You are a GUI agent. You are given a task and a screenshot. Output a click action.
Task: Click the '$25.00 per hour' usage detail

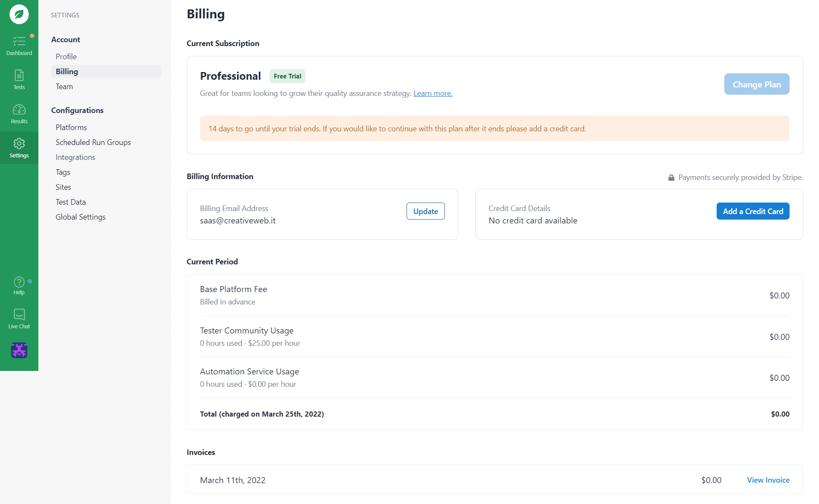tap(274, 343)
